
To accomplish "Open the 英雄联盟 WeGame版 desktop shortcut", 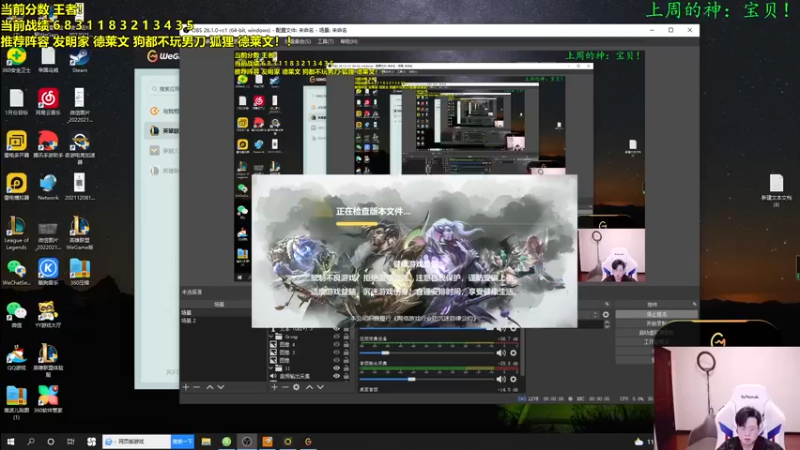I will tap(79, 233).
